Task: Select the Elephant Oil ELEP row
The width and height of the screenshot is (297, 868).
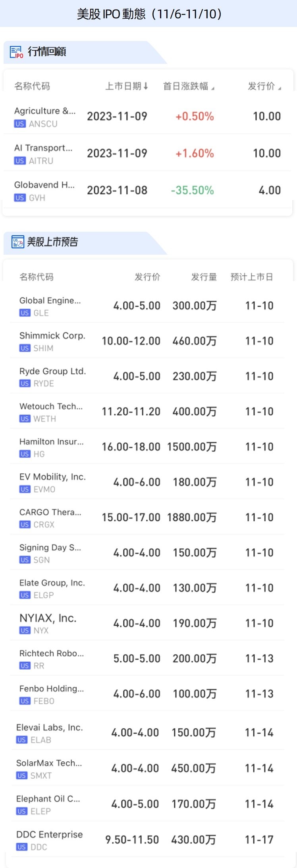Action: 147,804
